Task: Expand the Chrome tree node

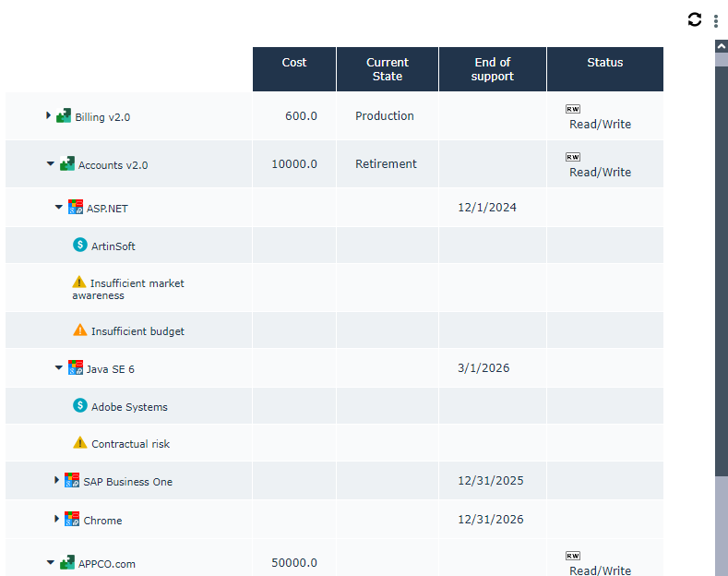Action: pos(57,519)
